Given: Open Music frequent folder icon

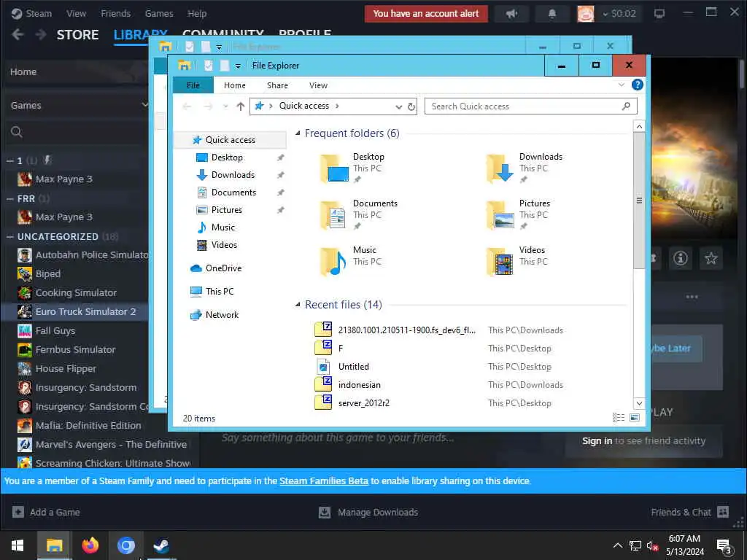Looking at the screenshot, I should (333, 262).
